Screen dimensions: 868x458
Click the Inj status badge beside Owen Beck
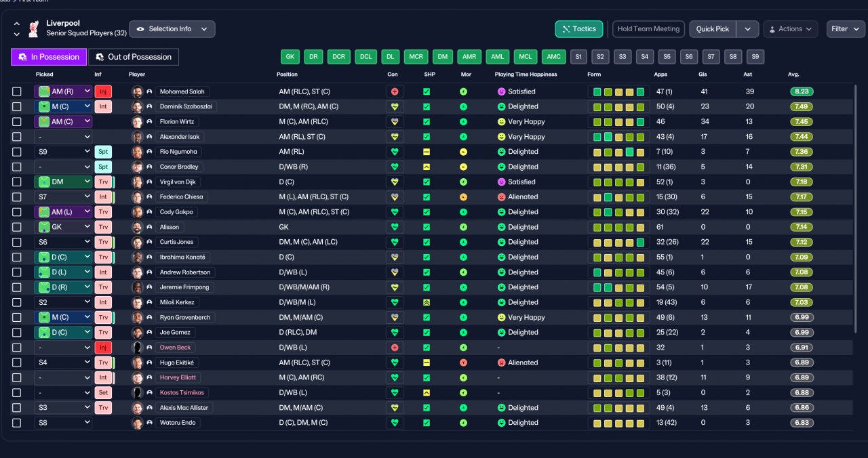tap(103, 348)
